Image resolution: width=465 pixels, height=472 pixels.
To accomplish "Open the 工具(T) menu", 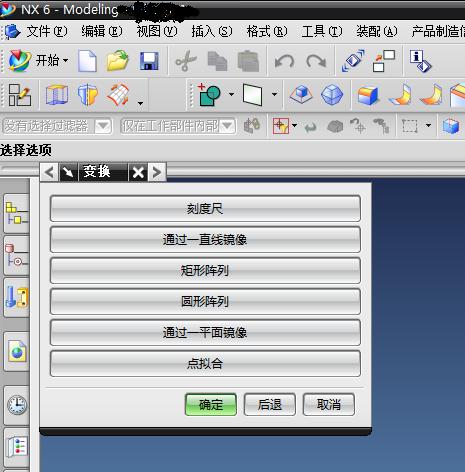I will click(322, 32).
